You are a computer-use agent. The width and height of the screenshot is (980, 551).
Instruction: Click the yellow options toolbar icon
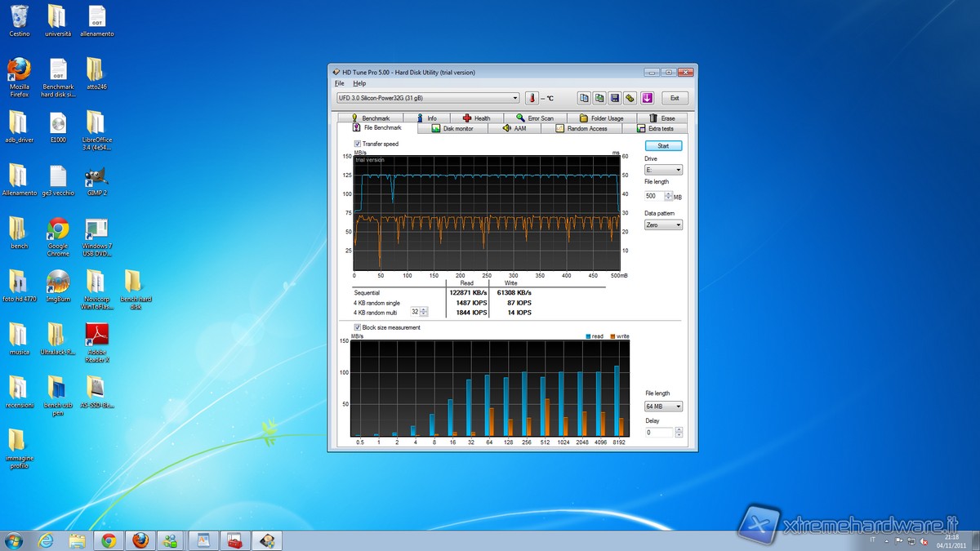click(x=630, y=98)
